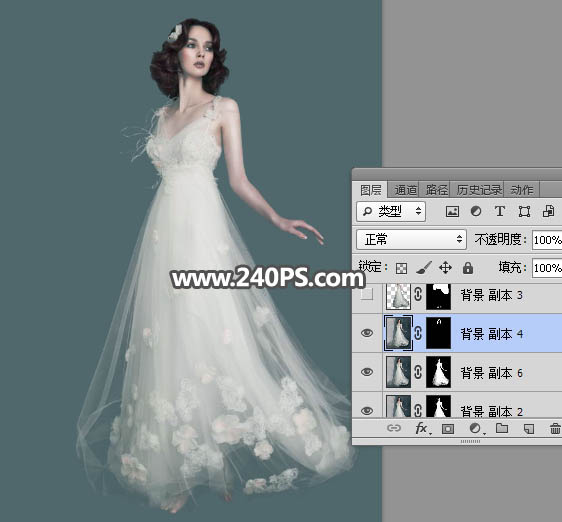Viewport: 562px width, 522px height.
Task: Filter layers by adjustment layer icon
Action: coord(476,212)
